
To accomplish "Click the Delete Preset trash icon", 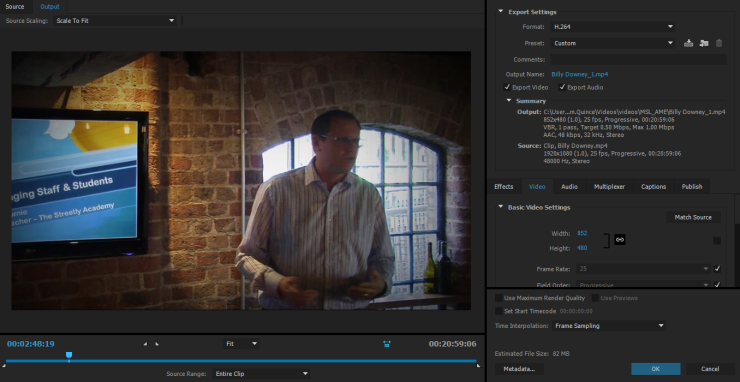I will 719,43.
